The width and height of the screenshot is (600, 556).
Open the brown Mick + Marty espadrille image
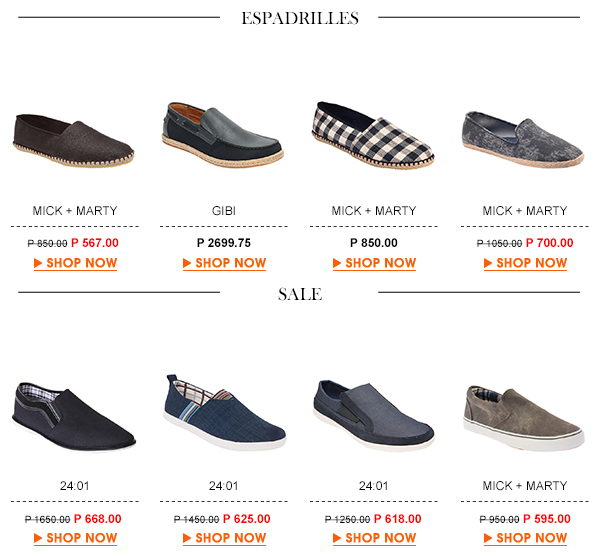pyautogui.click(x=74, y=140)
